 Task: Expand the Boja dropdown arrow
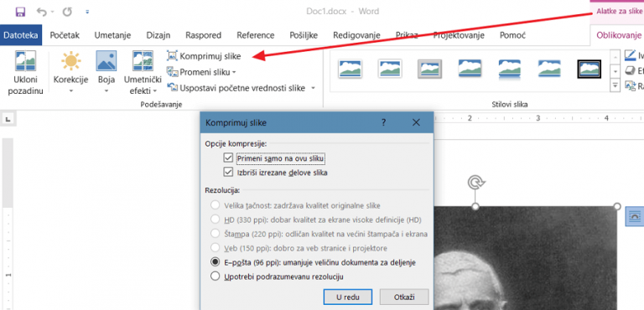click(x=106, y=90)
